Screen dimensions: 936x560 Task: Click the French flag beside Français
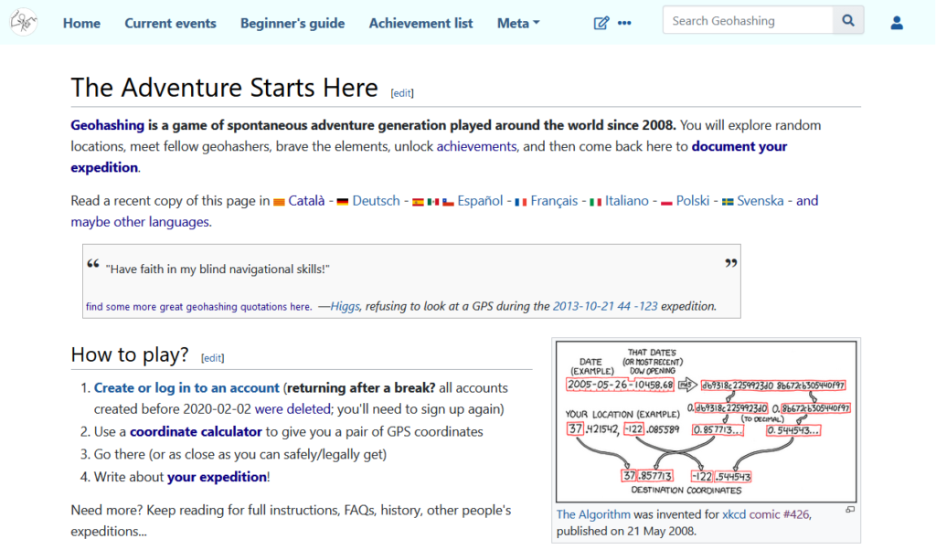click(x=519, y=200)
